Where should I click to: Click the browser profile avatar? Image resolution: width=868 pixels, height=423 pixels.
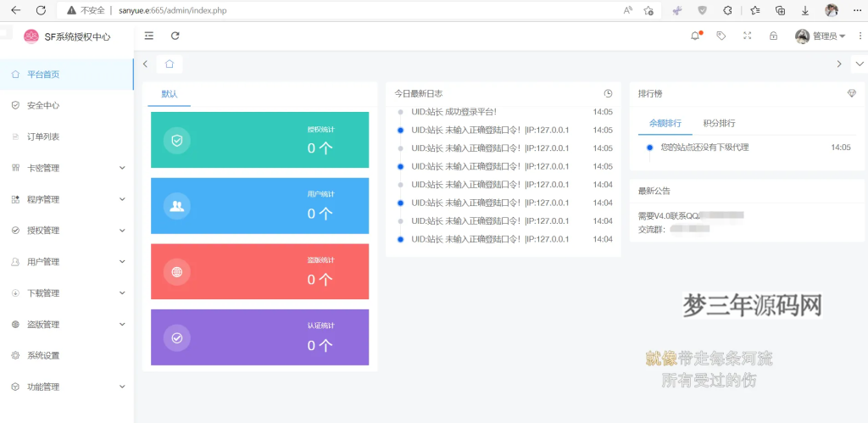[x=831, y=10]
